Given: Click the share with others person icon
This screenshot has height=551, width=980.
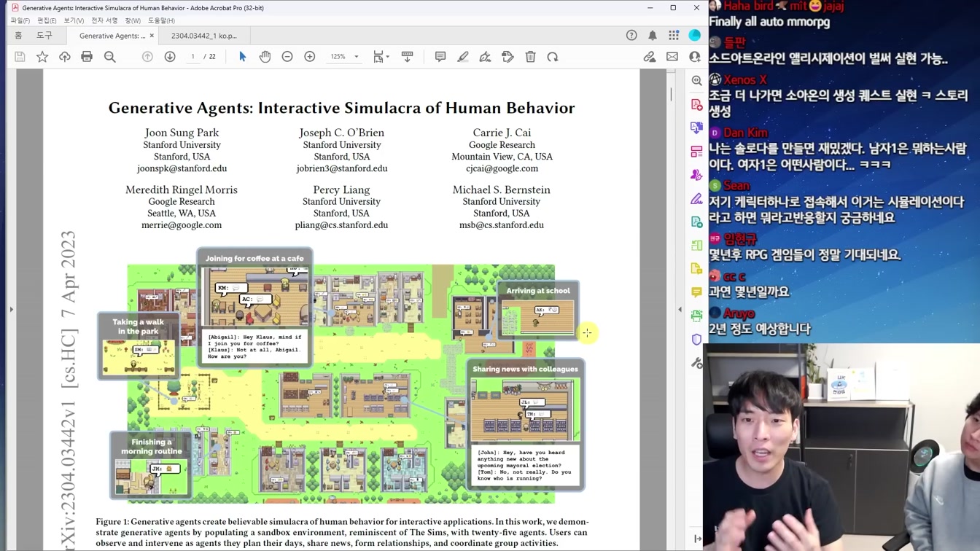Looking at the screenshot, I should tap(695, 57).
